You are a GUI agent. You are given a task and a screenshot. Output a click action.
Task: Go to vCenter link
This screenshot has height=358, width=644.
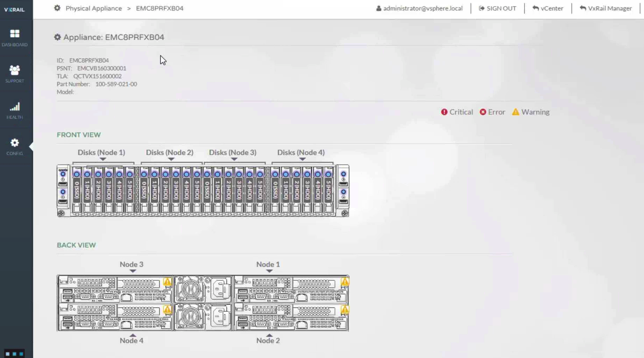point(548,8)
